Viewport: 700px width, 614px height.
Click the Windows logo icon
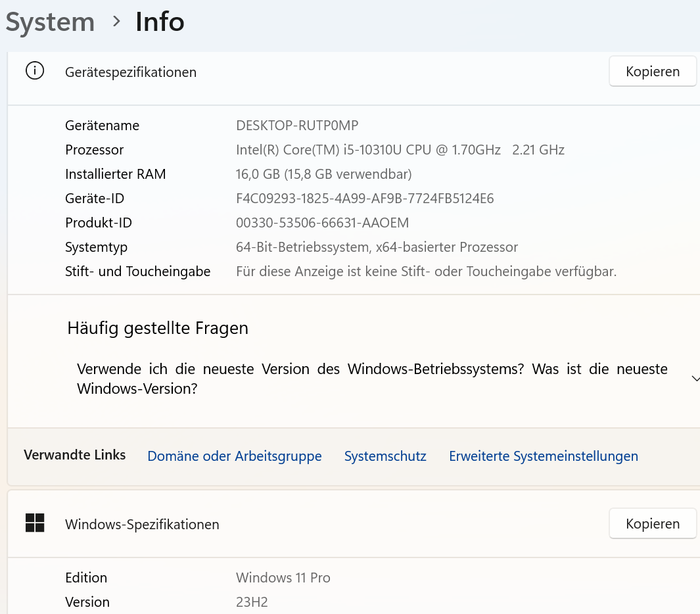35,523
